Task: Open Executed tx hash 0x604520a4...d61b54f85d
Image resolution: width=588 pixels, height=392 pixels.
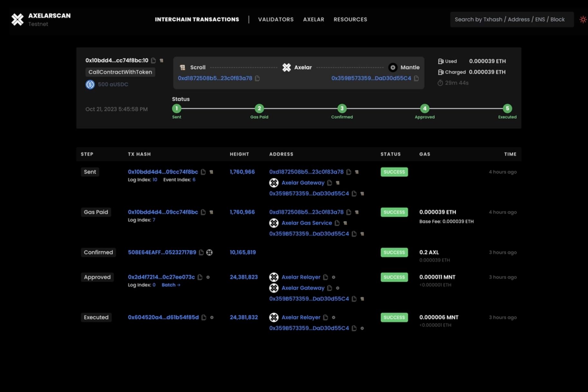Action: 163,317
